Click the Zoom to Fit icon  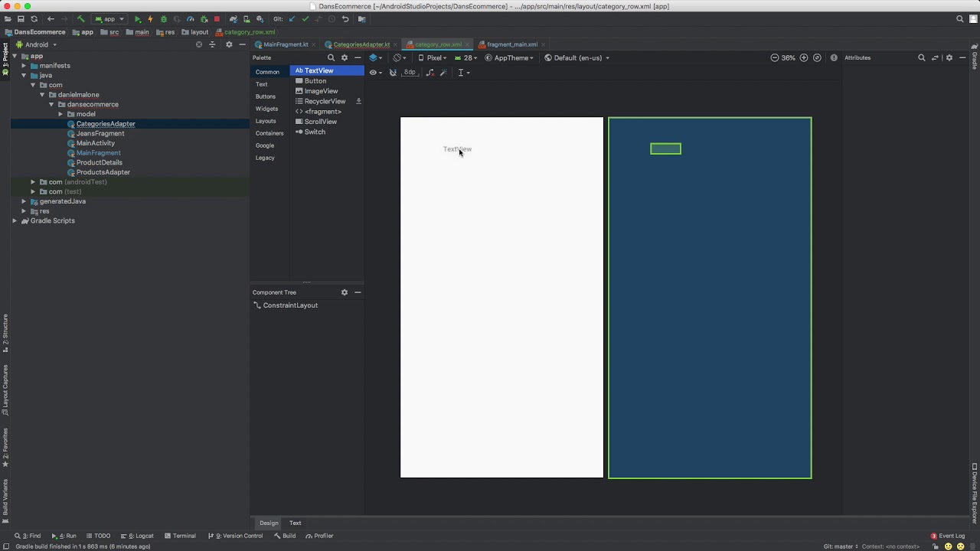click(817, 57)
